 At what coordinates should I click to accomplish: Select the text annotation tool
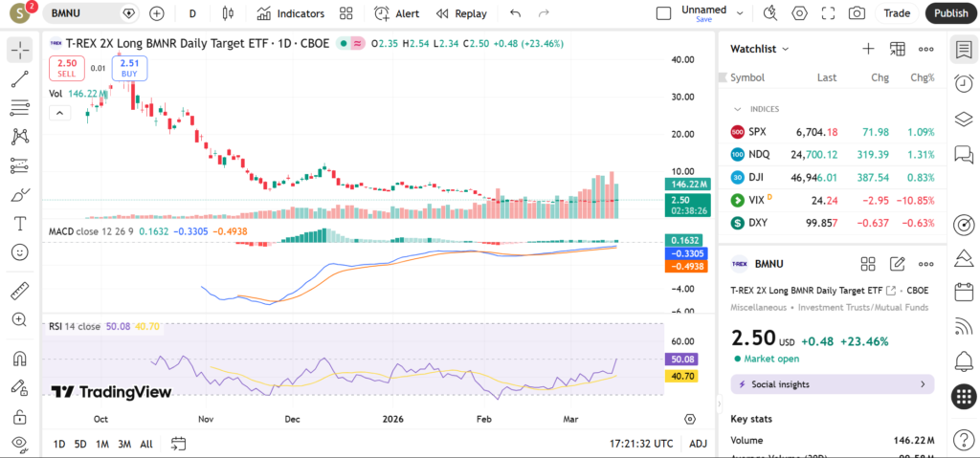[20, 224]
